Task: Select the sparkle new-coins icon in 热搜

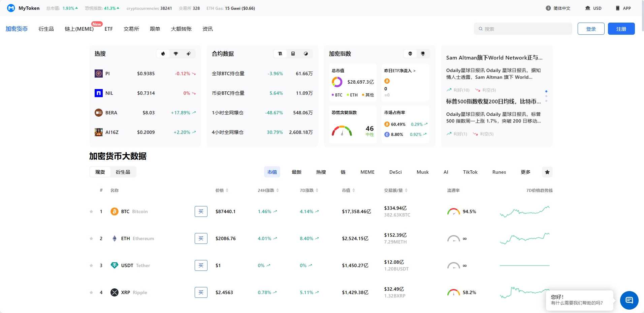Action: (x=189, y=54)
